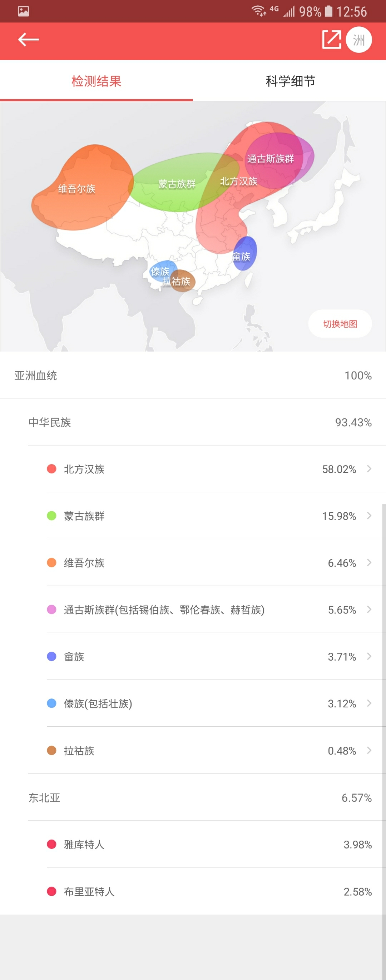Expand the 蒙古族群 15.98% chevron
Viewport: 386px width, 980px height.
point(369,516)
